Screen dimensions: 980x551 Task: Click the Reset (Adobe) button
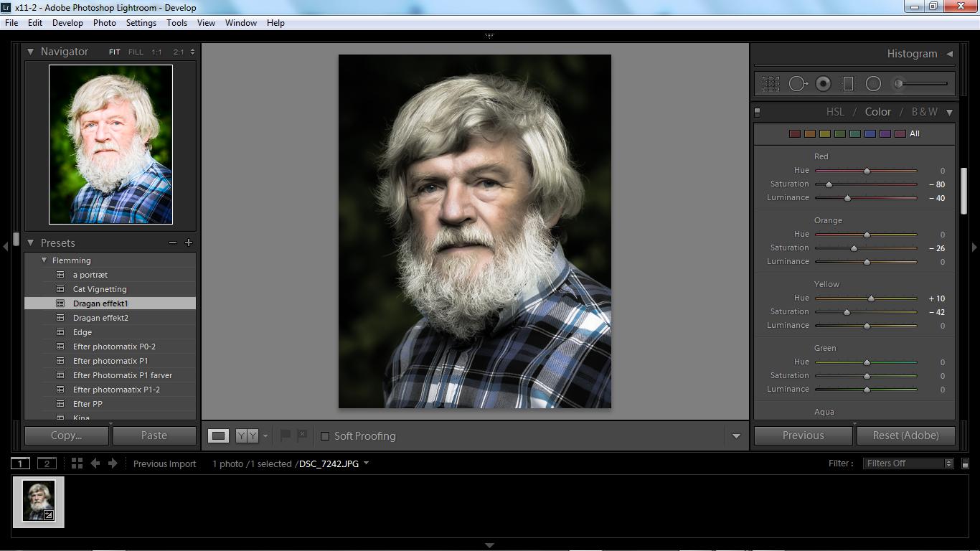pos(905,435)
